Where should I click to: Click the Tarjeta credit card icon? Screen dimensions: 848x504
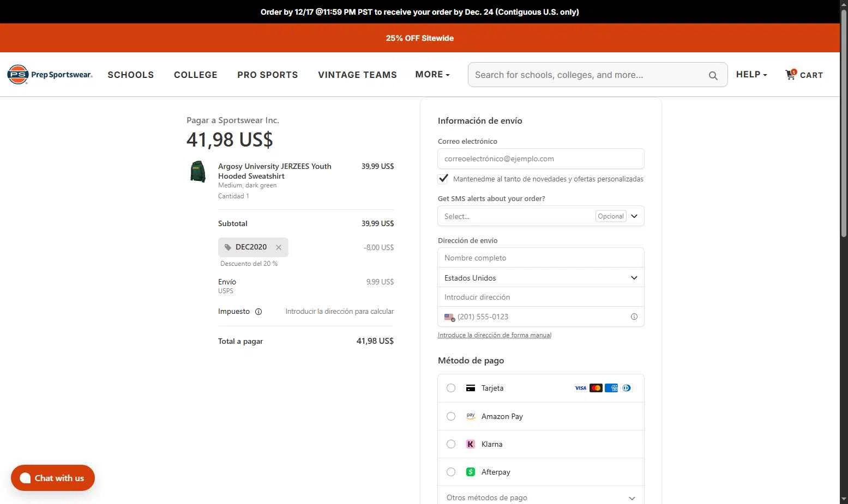[471, 388]
